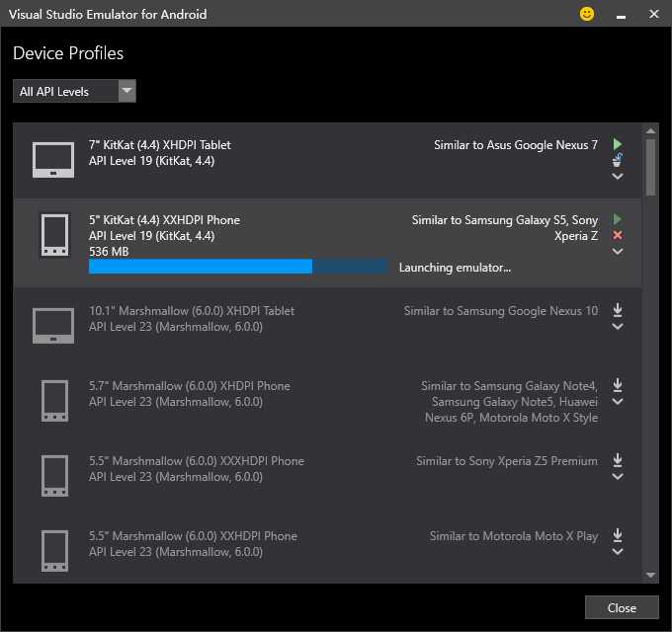Select the 10.1" Marshmallow tablet device icon
The width and height of the screenshot is (672, 632).
point(53,326)
